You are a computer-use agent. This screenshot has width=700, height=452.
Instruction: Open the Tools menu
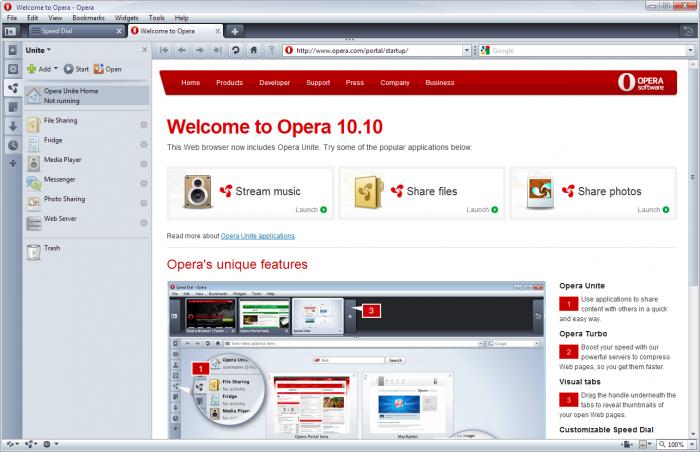click(x=156, y=18)
